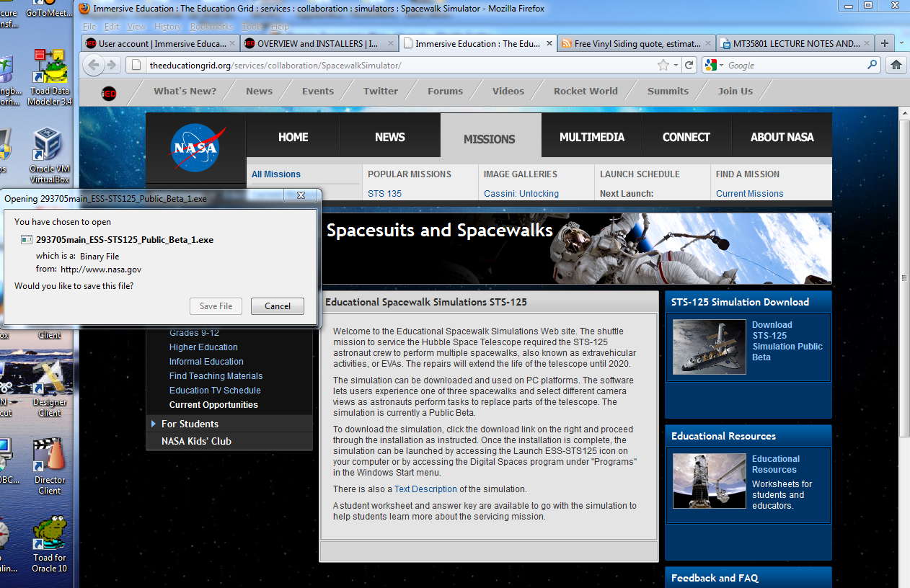Viewport: 910px width, 588px height.
Task: Switch to the Free Vinyl Siding quote tab
Action: click(636, 43)
